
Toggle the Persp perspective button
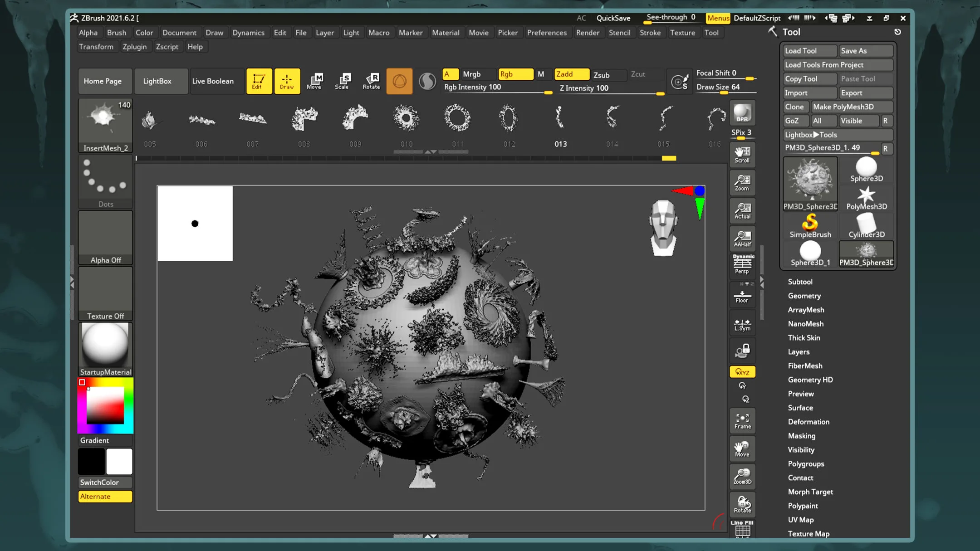742,264
